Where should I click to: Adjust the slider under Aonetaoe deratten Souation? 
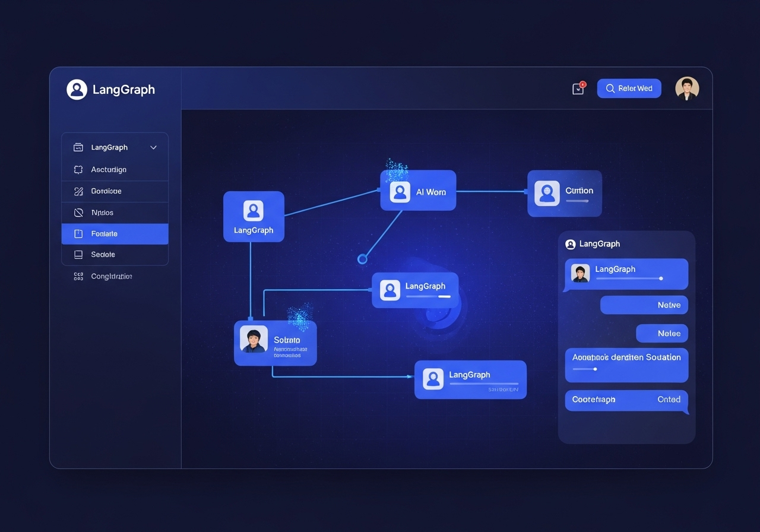tap(585, 369)
